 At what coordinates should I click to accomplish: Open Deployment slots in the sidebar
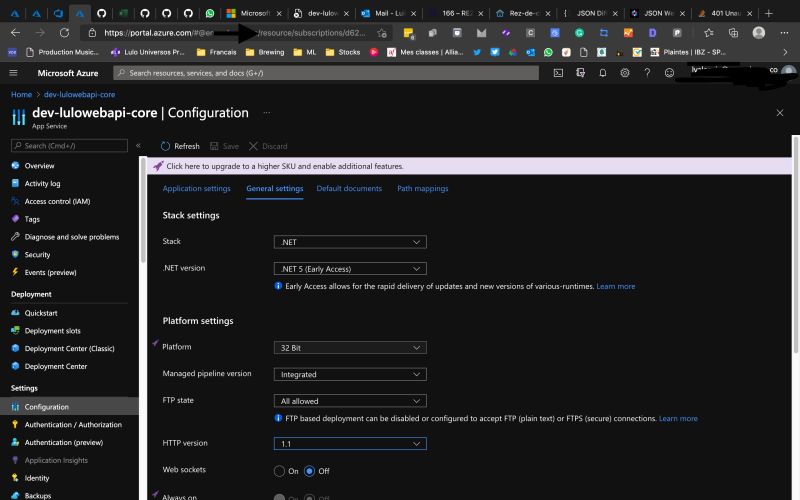(x=53, y=331)
